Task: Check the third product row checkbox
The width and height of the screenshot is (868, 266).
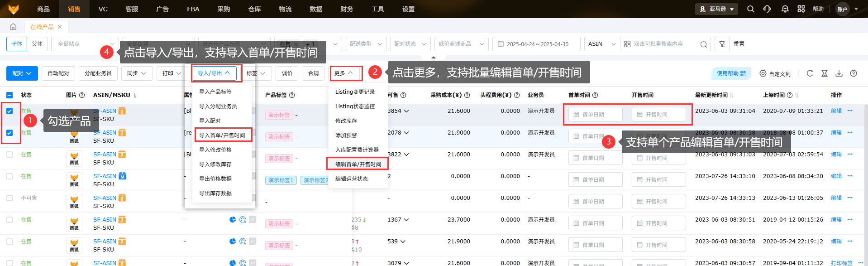Action: (10, 155)
